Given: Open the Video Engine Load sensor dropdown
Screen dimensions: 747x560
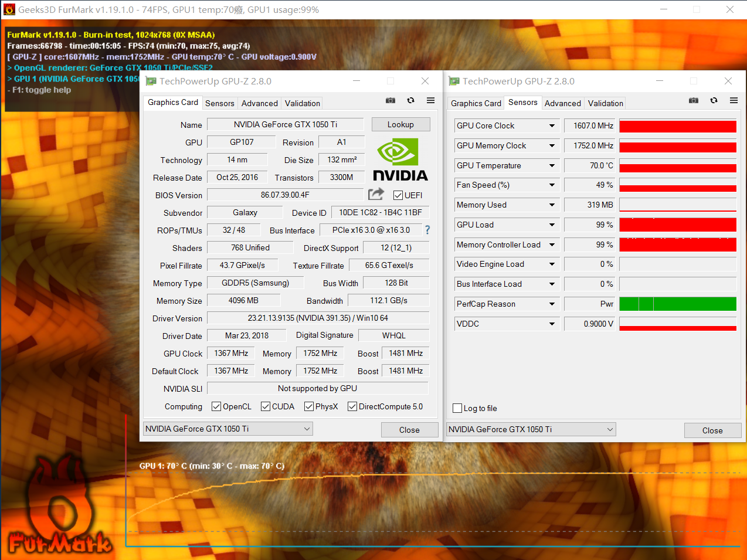Looking at the screenshot, I should 552,264.
